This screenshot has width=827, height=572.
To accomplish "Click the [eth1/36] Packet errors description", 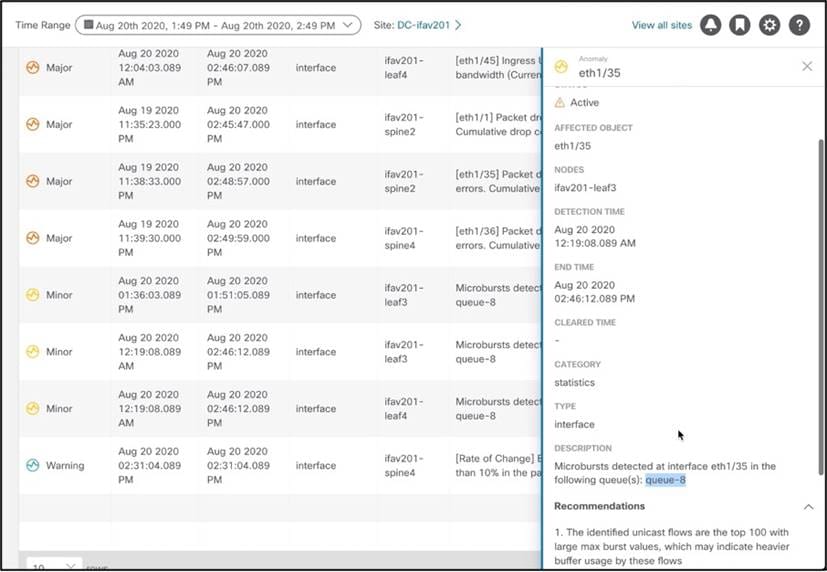I will 498,238.
